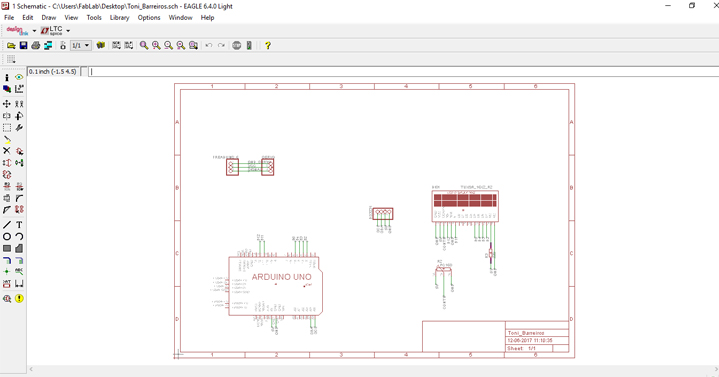Open the Display layers tool

pos(7,89)
